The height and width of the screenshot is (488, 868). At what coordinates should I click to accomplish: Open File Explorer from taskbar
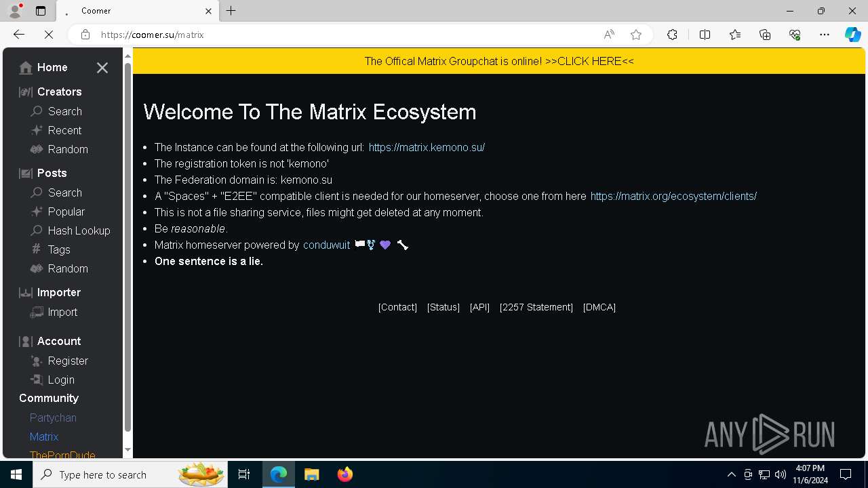click(x=312, y=474)
